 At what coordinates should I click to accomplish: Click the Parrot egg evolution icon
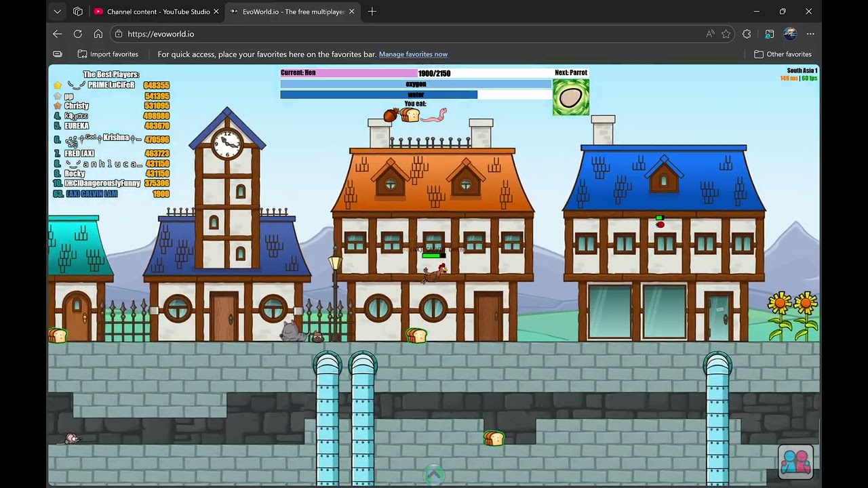tap(571, 97)
